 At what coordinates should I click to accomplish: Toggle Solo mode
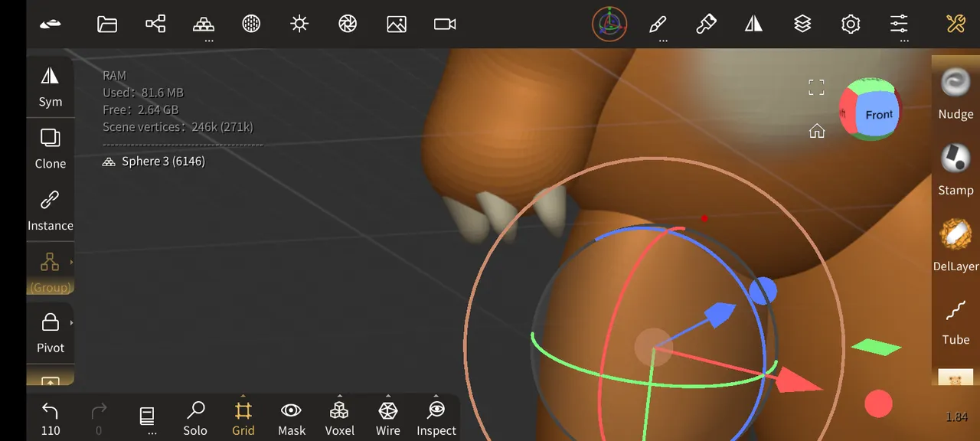[x=195, y=419]
